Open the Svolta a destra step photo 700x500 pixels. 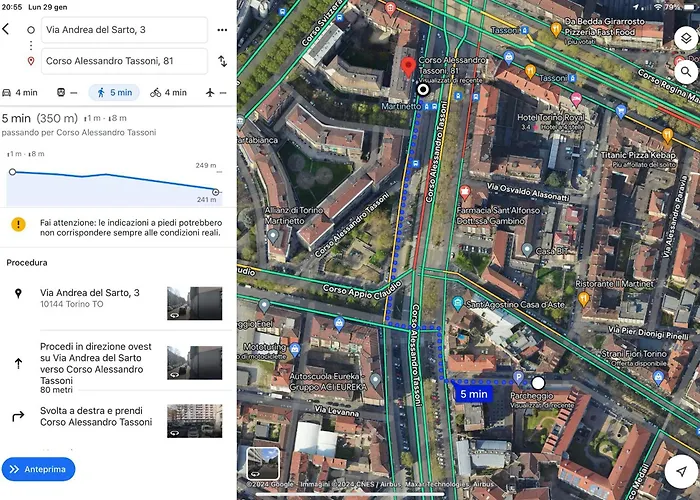coord(195,421)
